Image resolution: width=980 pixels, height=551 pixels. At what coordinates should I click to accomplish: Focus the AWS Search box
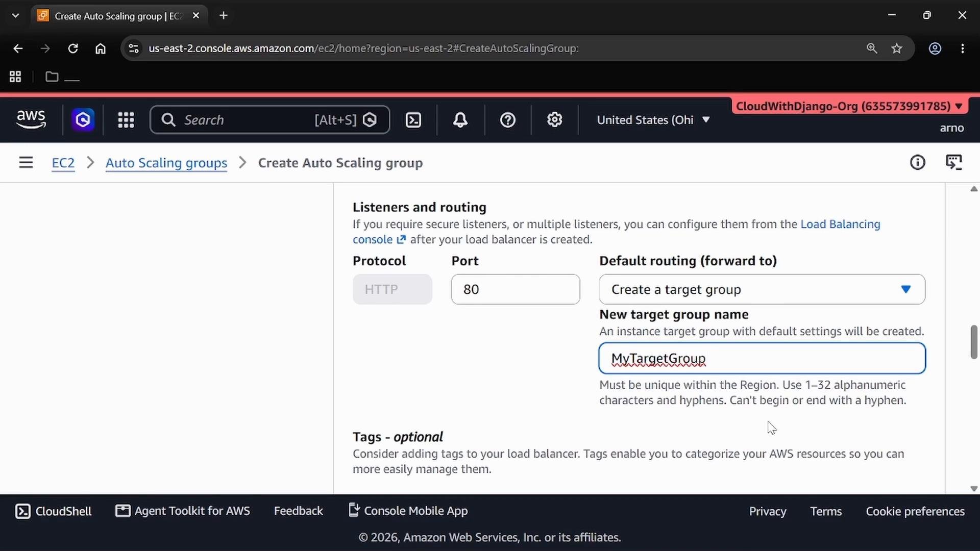[x=269, y=120]
